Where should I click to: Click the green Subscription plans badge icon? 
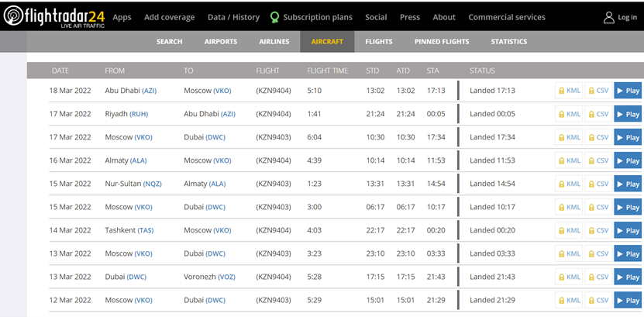[275, 17]
